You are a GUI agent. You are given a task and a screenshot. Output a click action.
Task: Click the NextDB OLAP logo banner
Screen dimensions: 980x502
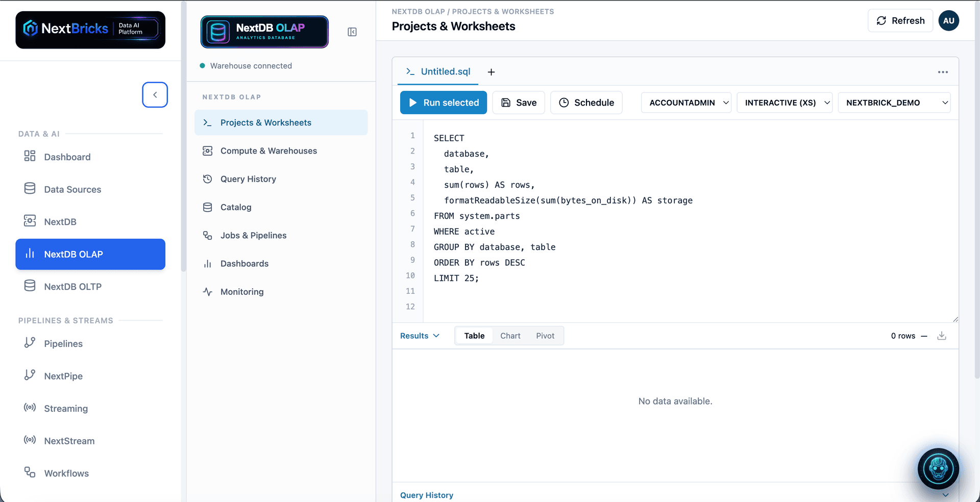coord(264,32)
